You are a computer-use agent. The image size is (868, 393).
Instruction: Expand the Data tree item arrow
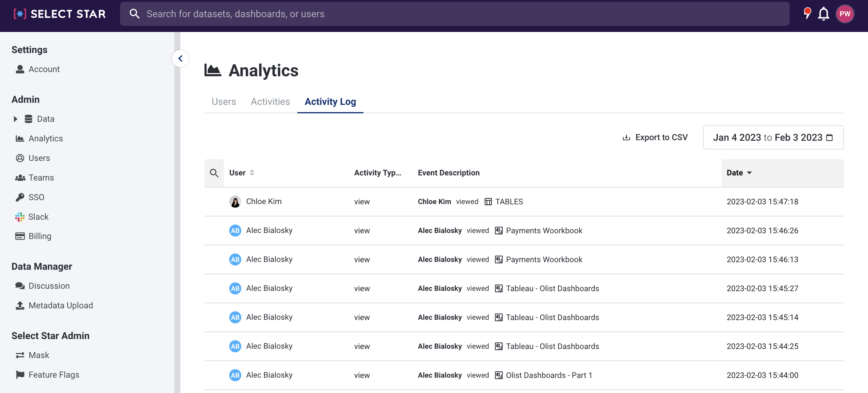point(15,119)
